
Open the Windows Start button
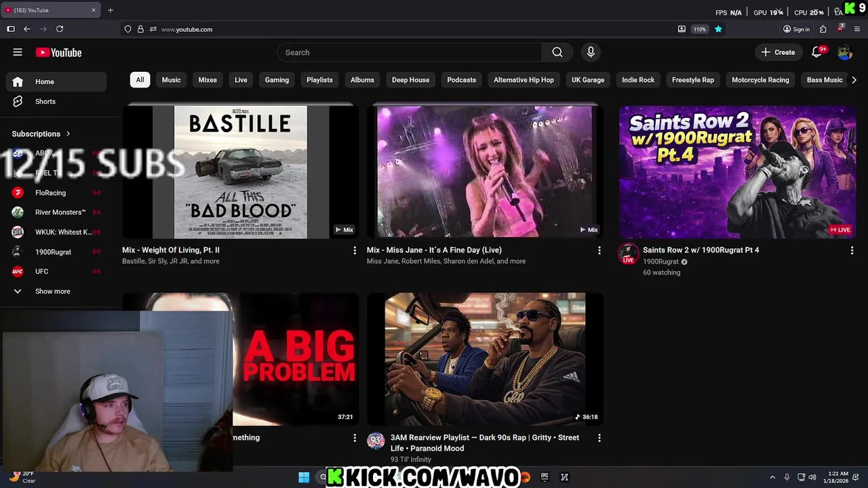304,477
